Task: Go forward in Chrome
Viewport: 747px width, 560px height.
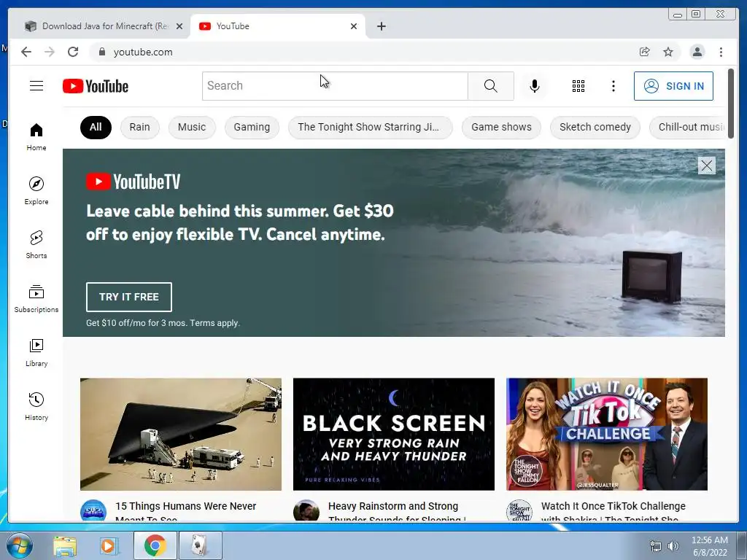Action: (50, 52)
